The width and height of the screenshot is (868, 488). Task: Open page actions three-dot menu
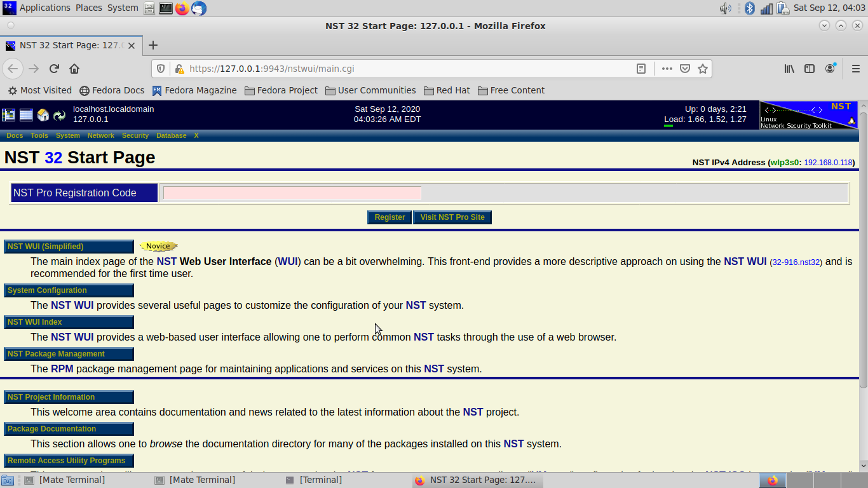pyautogui.click(x=667, y=69)
